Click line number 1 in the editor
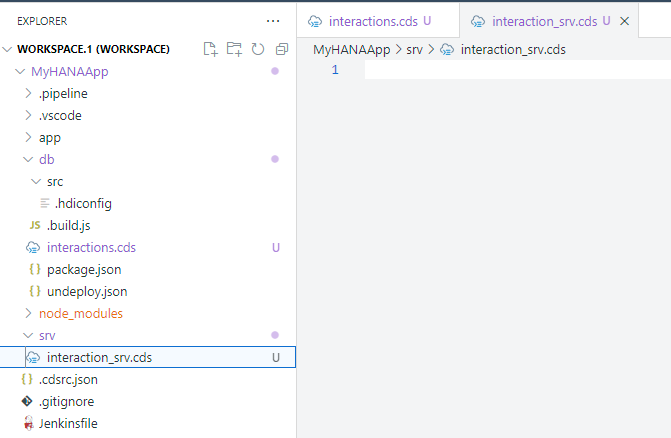 [x=335, y=70]
